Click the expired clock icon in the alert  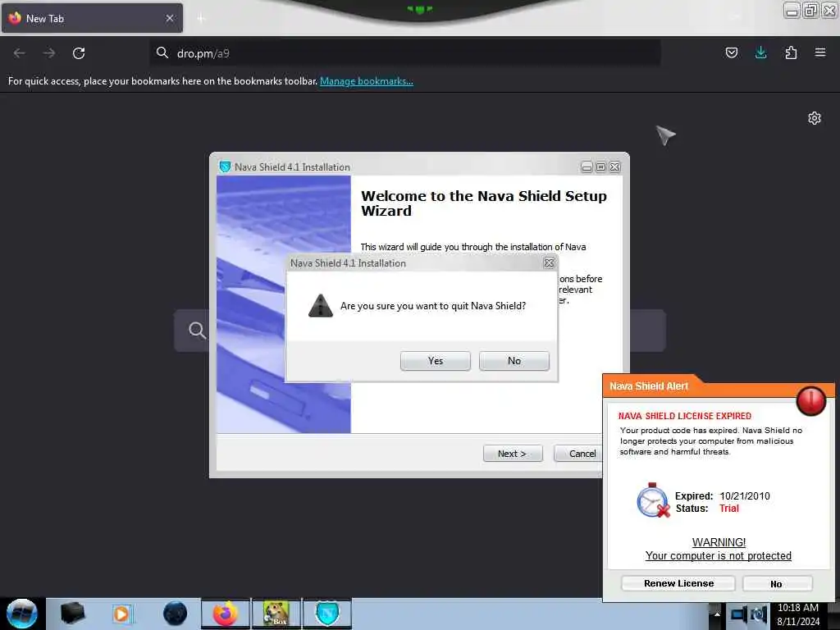pos(653,500)
